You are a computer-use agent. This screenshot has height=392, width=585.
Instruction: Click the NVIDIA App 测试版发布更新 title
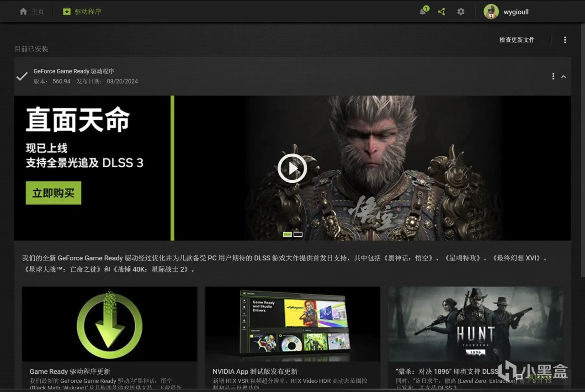coord(255,371)
